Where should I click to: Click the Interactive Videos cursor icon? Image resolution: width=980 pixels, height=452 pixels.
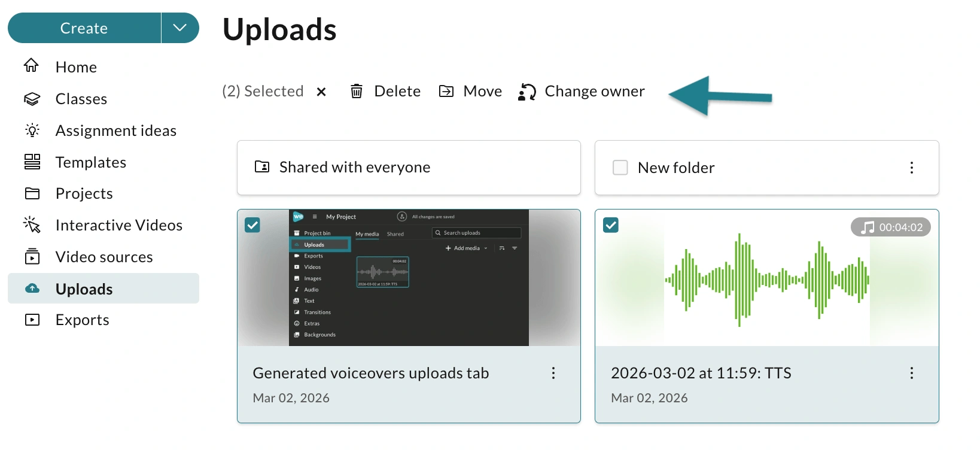click(x=32, y=225)
